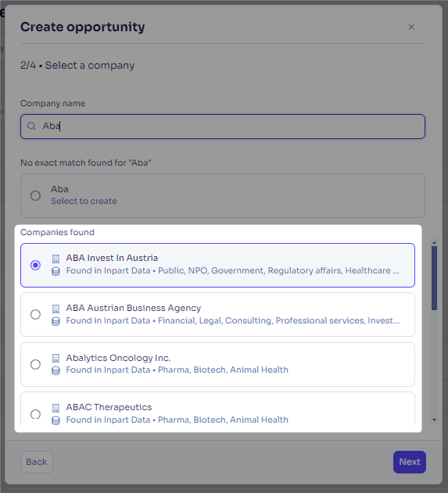Click building icon for ABA Invest In Austria
Screen dimensions: 448x493
56,259
